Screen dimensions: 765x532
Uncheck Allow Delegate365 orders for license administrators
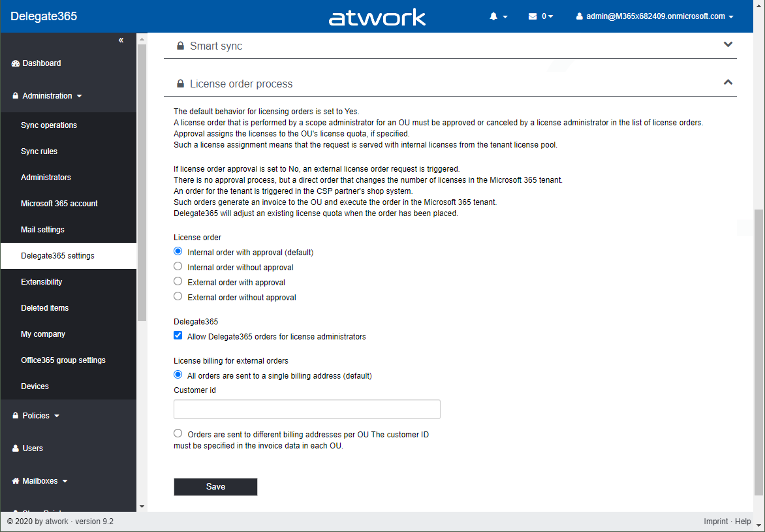[x=178, y=336]
